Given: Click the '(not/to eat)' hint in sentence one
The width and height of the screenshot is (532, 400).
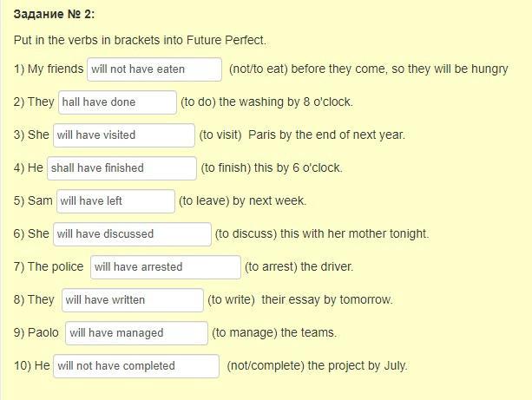Looking at the screenshot, I should (x=259, y=69).
